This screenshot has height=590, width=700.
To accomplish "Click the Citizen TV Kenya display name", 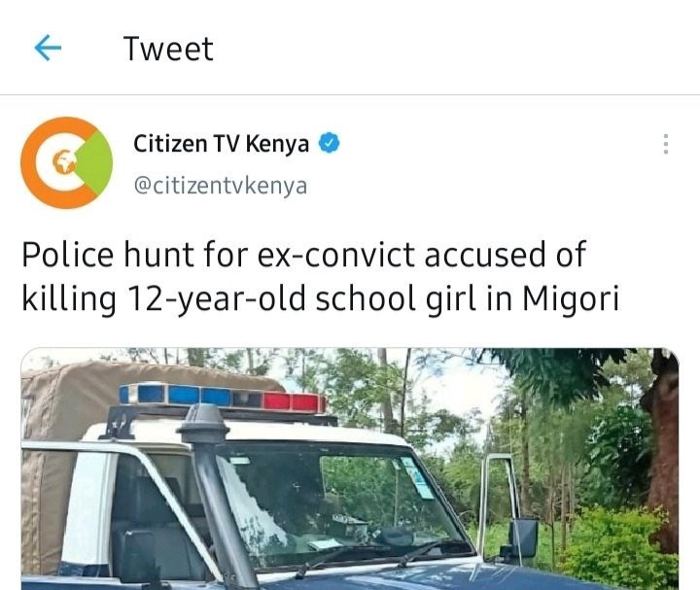I will click(x=221, y=144).
